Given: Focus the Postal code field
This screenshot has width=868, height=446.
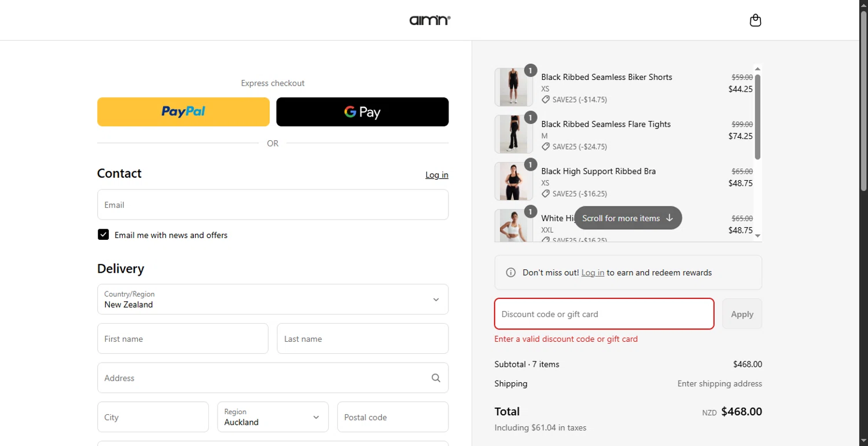Looking at the screenshot, I should pyautogui.click(x=393, y=417).
